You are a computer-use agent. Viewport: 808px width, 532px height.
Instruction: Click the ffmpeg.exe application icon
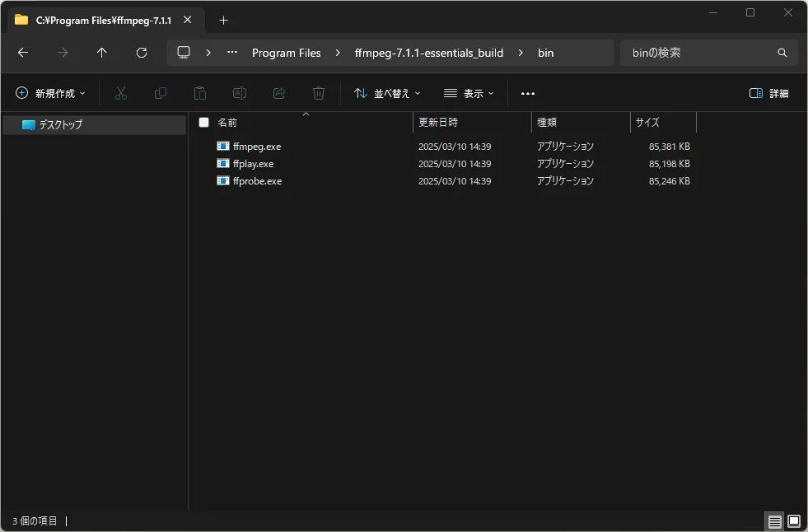pyautogui.click(x=223, y=147)
